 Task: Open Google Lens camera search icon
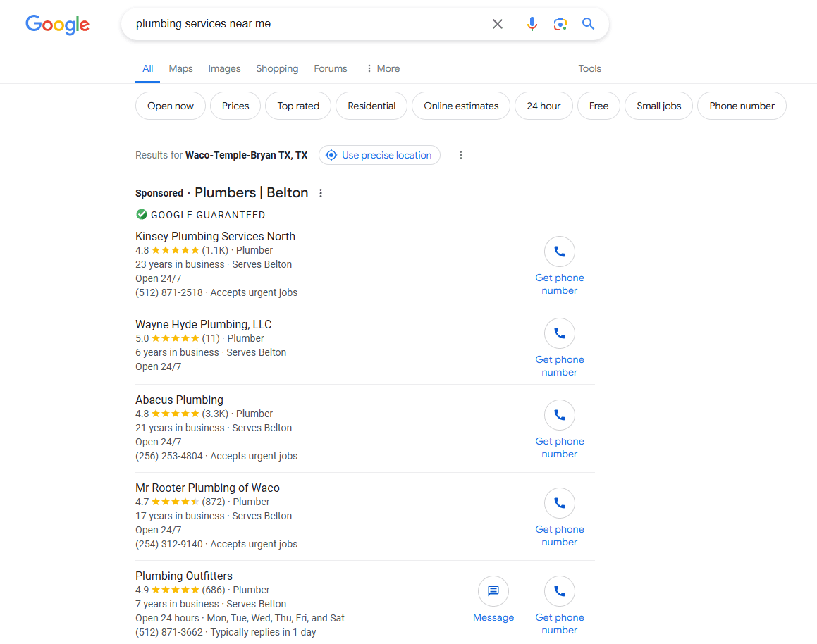click(560, 24)
